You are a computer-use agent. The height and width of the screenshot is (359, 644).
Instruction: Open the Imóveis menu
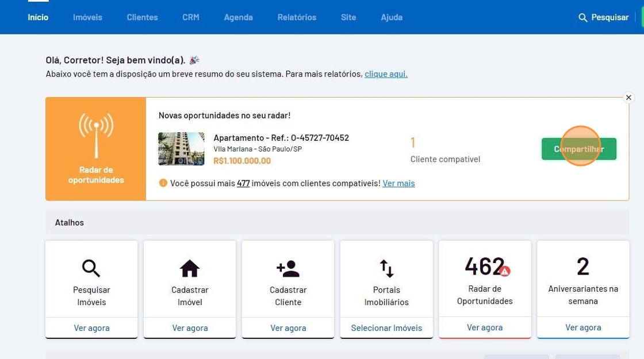(87, 17)
